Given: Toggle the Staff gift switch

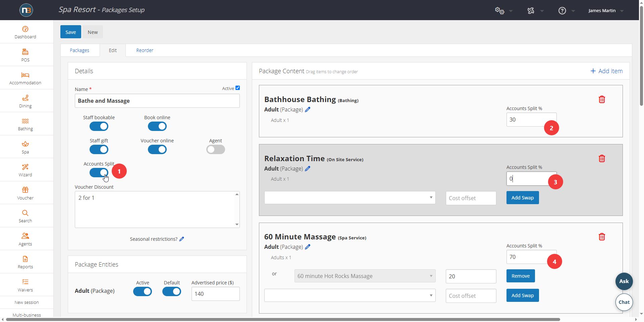Looking at the screenshot, I should pyautogui.click(x=99, y=150).
